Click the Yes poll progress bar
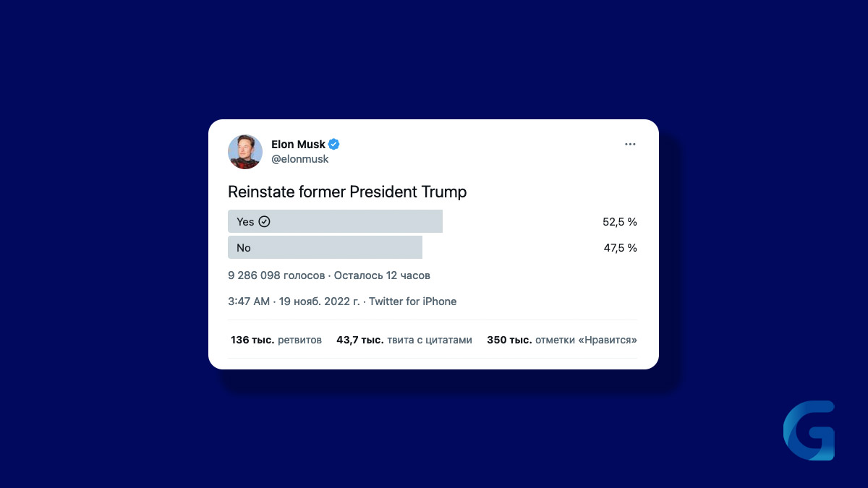Viewport: 868px width, 488px height. coord(335,221)
